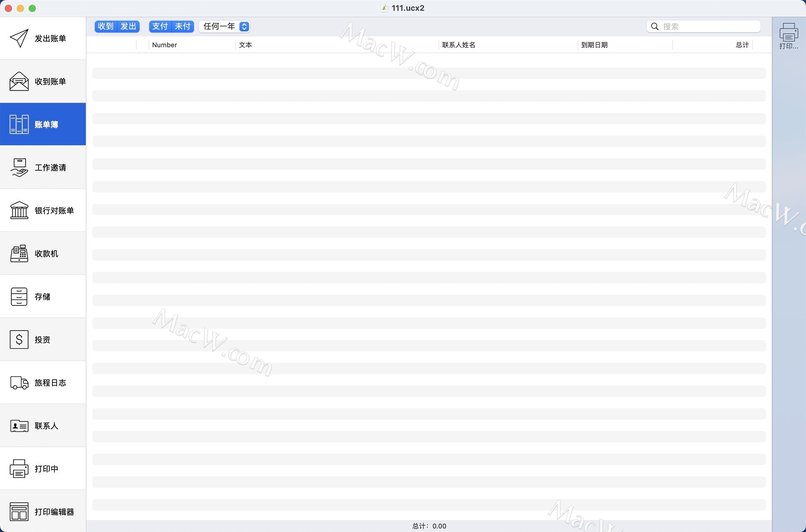
Task: Select the 银行对账单 sidebar label
Action: [x=54, y=211]
